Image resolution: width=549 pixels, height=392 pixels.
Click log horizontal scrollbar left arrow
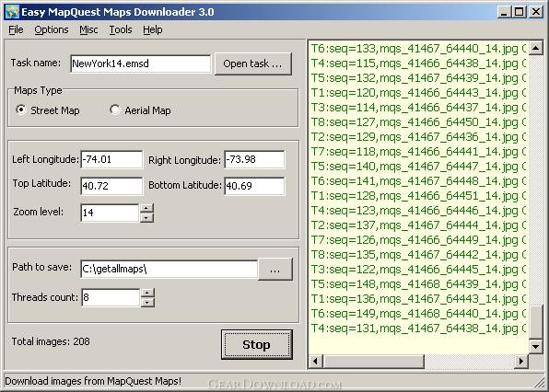point(315,361)
